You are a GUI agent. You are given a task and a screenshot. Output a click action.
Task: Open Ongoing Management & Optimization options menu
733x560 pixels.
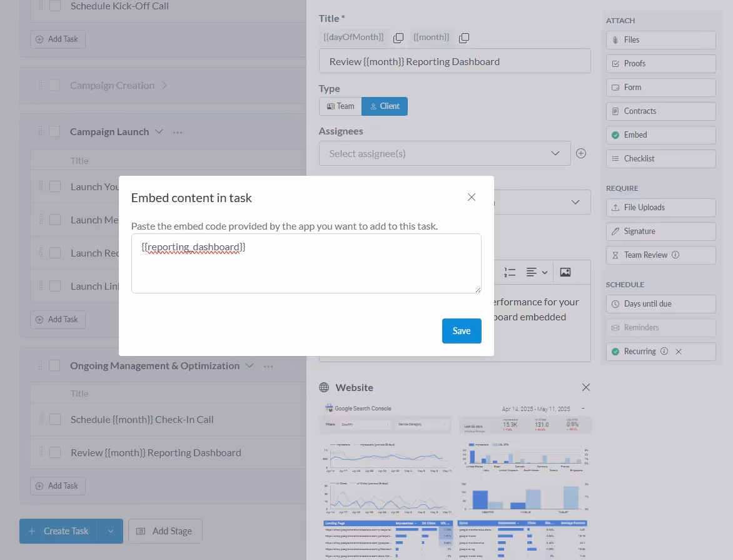click(x=268, y=366)
